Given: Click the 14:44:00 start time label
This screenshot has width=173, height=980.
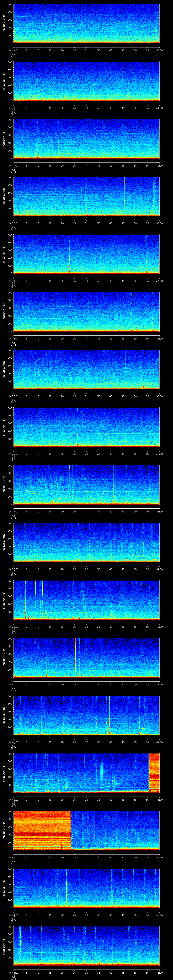Looking at the screenshot, I should (x=13, y=915).
